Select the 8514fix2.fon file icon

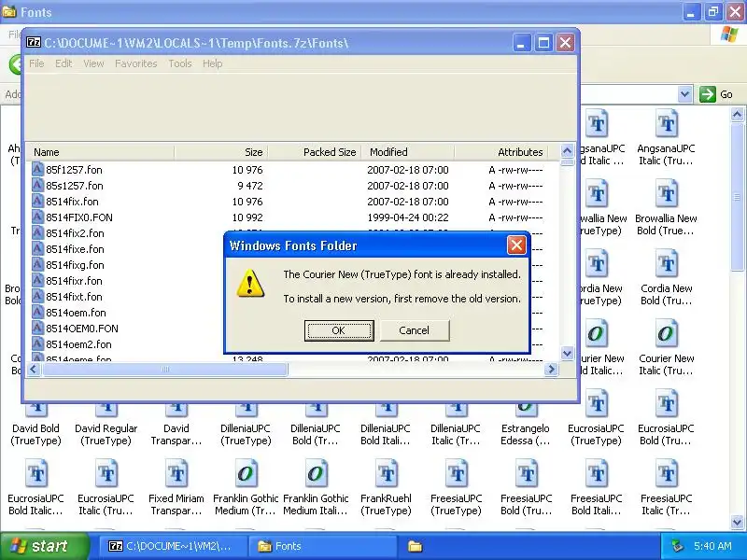coord(37,232)
